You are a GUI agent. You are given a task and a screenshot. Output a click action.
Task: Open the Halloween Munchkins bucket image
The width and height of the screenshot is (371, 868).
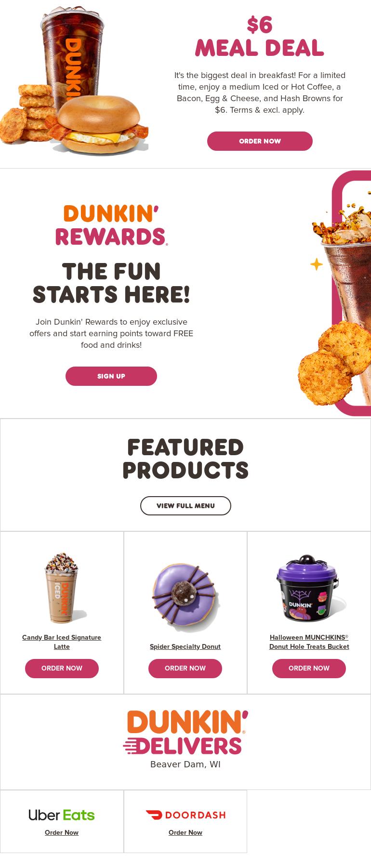(x=309, y=588)
